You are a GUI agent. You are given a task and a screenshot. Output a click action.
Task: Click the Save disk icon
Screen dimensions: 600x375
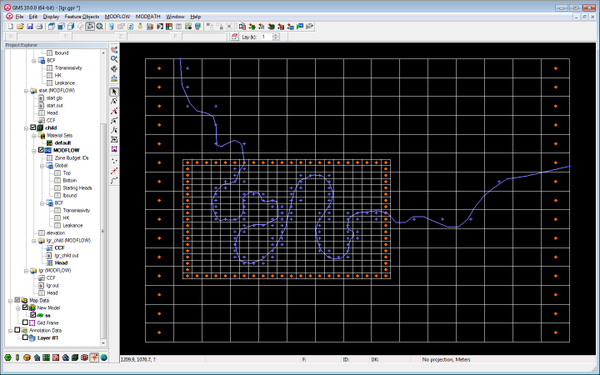30,26
